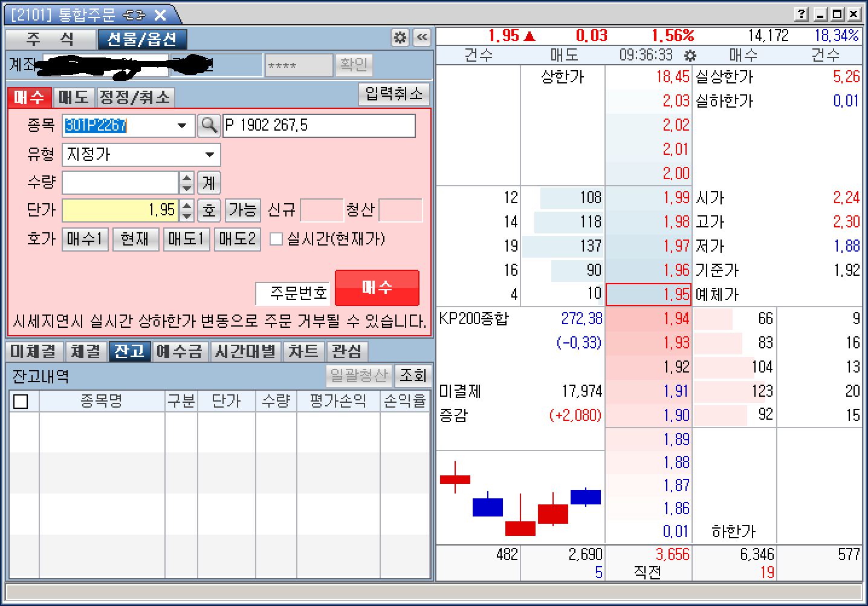Click the link arrows icon in title tab

(x=134, y=15)
